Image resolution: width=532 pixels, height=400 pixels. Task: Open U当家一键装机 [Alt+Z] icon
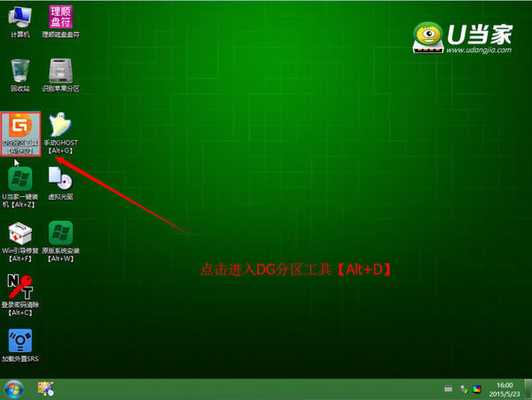pos(20,187)
